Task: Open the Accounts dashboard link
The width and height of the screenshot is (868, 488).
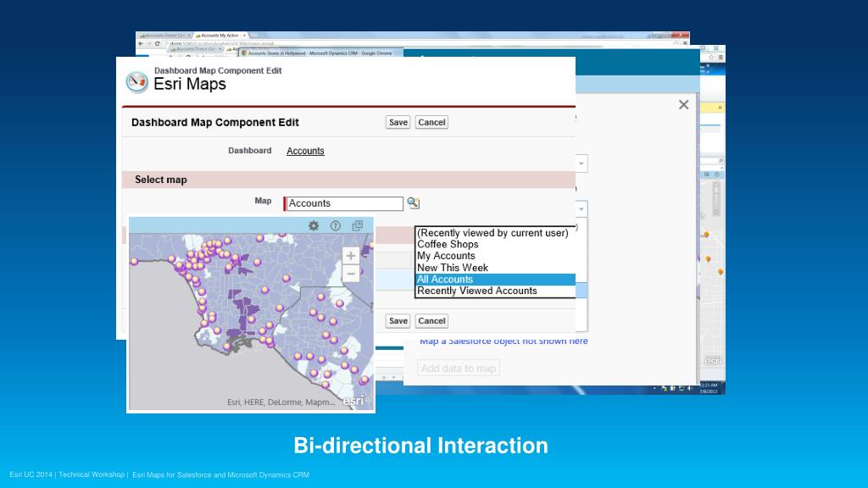Action: tap(305, 151)
